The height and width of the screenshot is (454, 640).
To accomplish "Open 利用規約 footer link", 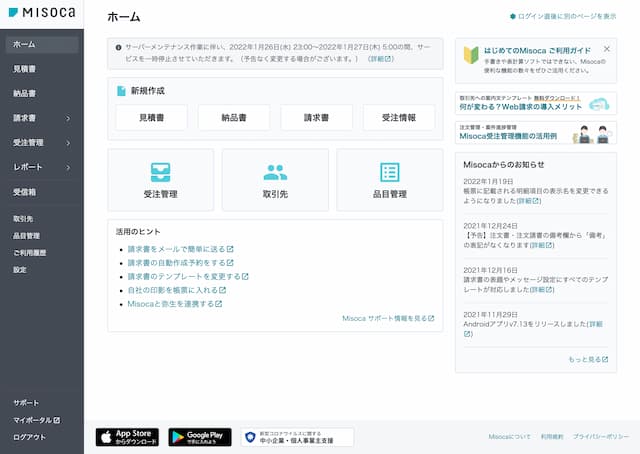I will [552, 437].
